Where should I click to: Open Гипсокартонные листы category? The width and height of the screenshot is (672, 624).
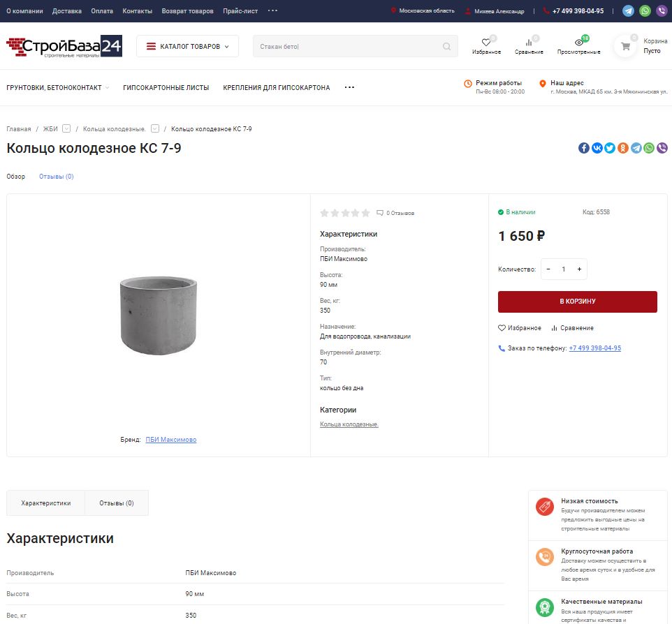(x=166, y=87)
